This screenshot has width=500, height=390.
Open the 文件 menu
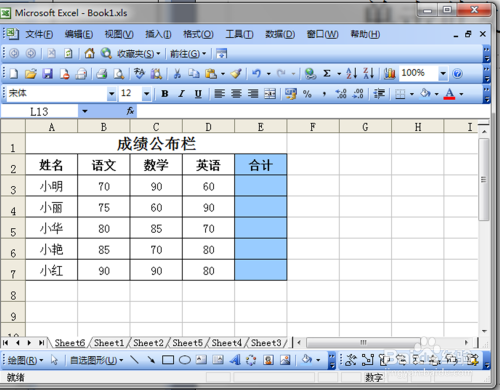click(x=39, y=34)
